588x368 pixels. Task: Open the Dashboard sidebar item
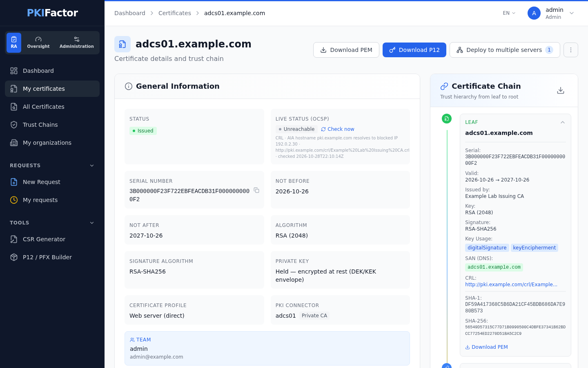[52, 71]
